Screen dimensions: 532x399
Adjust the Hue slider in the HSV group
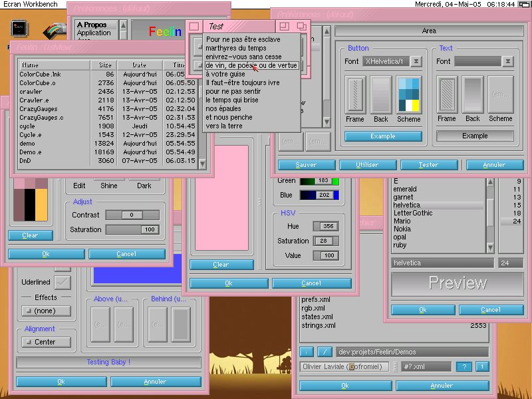[x=326, y=226]
